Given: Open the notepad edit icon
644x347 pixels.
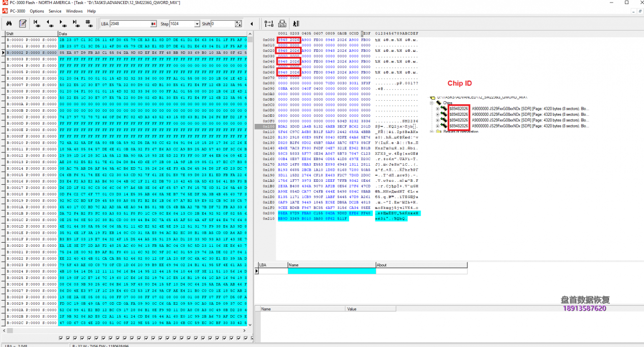Looking at the screenshot, I should [23, 24].
